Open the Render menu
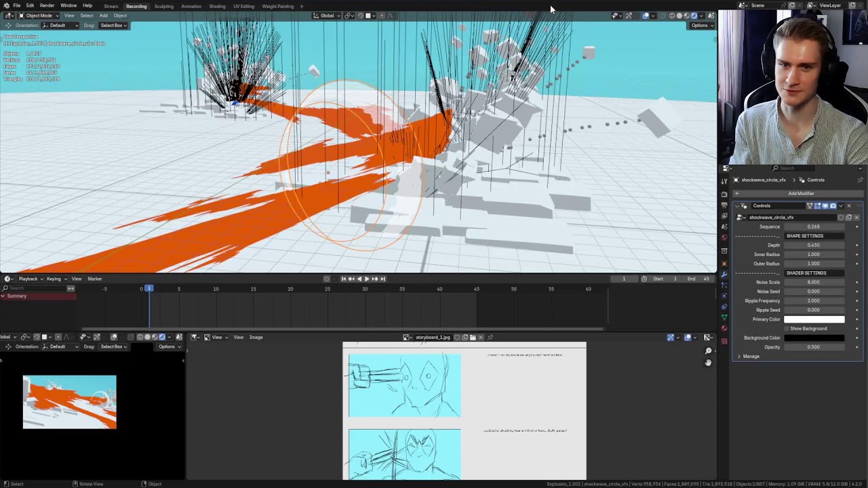Image resolution: width=868 pixels, height=488 pixels. click(x=47, y=5)
